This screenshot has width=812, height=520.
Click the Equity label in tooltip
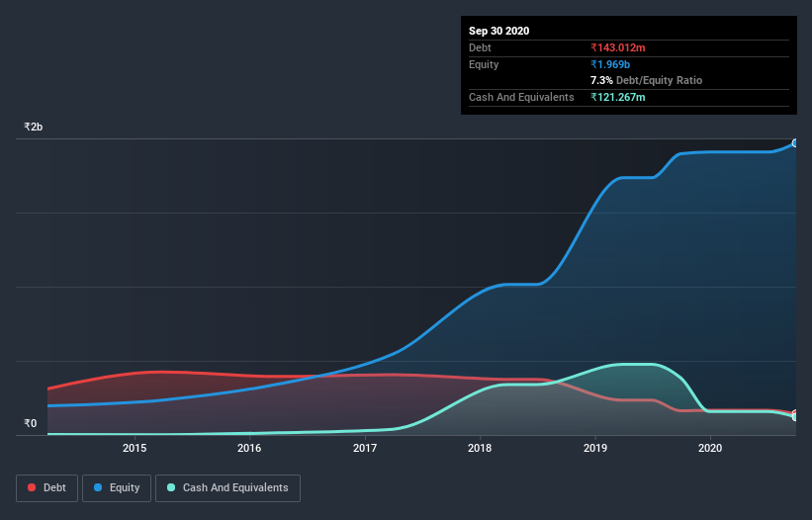484,64
